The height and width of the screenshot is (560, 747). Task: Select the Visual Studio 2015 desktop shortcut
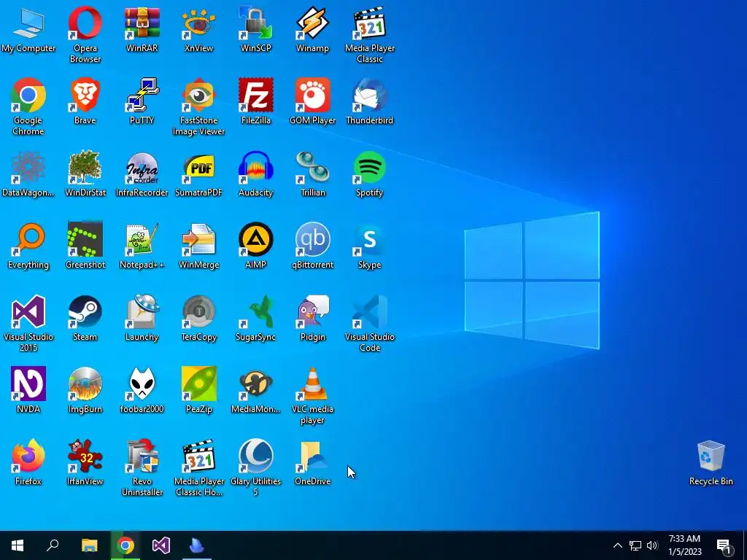click(28, 324)
